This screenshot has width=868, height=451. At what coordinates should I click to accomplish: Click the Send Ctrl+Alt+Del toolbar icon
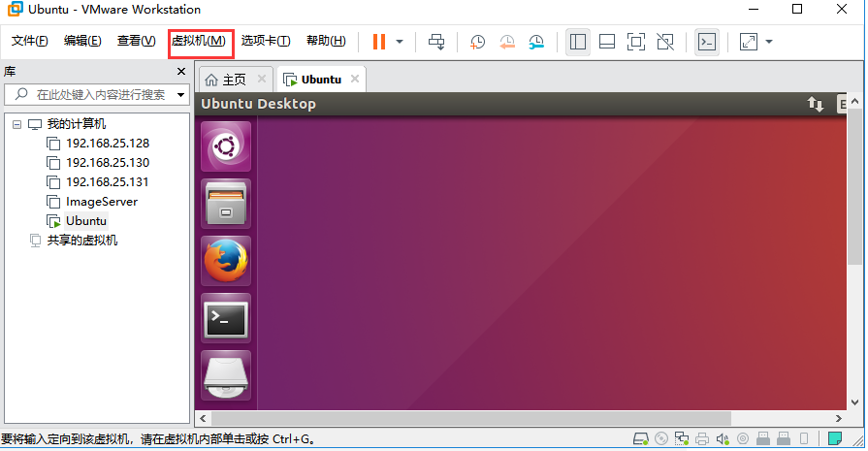[436, 42]
